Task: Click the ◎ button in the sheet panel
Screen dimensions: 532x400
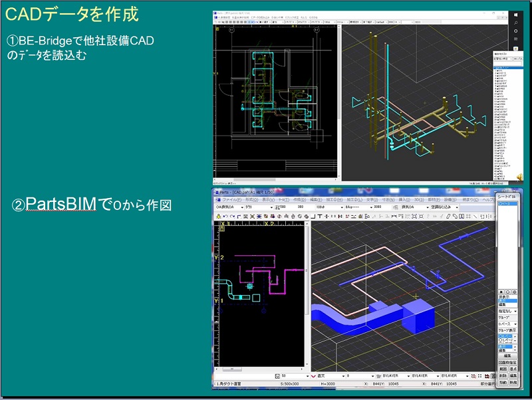Action: pos(514,292)
